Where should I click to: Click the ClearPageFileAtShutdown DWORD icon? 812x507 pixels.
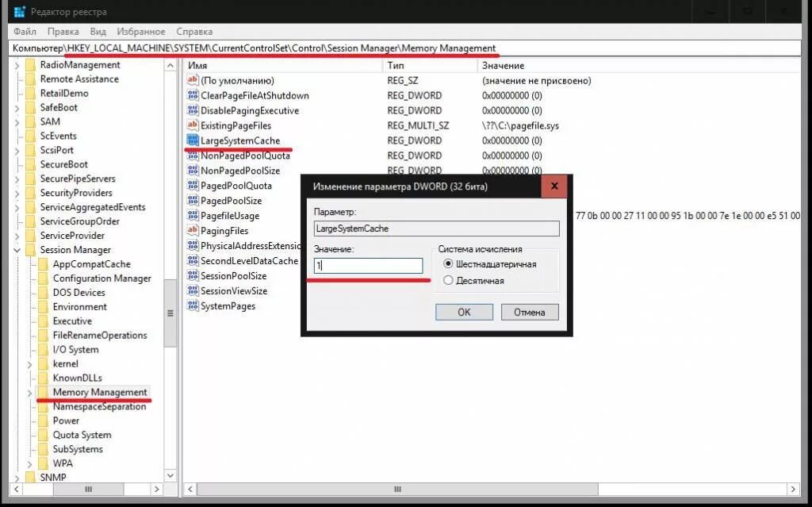coord(193,95)
